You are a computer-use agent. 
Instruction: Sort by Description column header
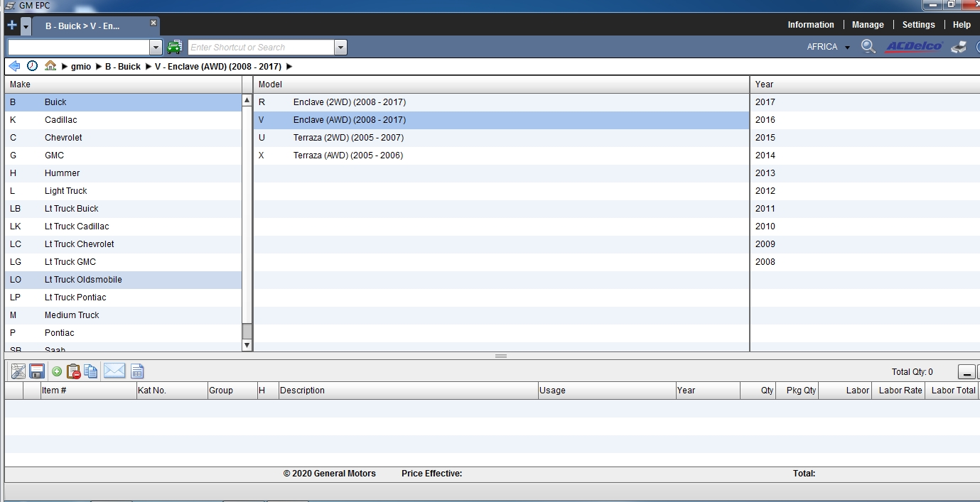click(408, 391)
